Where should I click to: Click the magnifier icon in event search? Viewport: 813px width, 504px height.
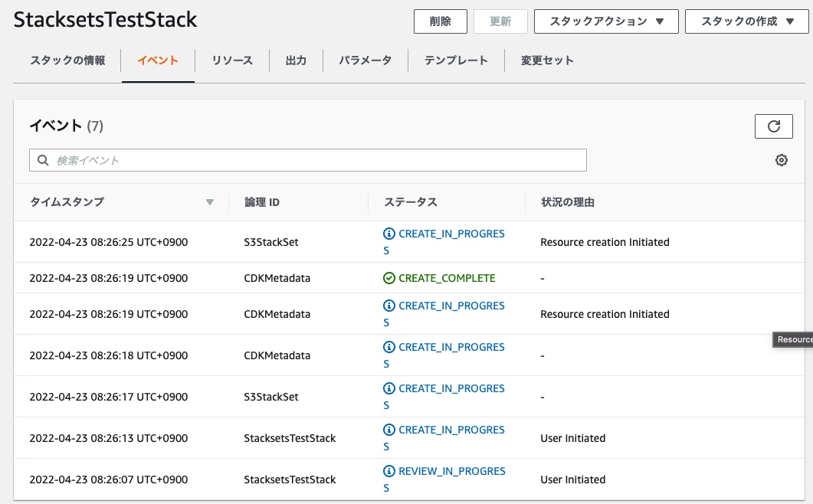(x=42, y=159)
